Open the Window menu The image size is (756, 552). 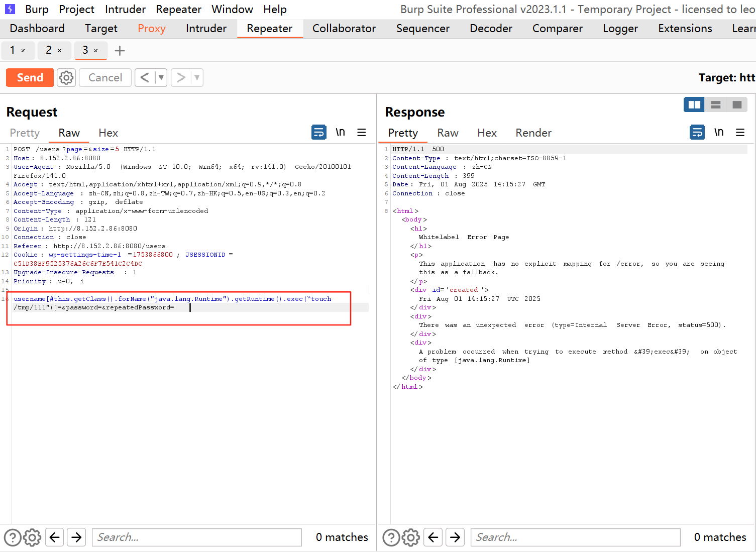coord(232,9)
